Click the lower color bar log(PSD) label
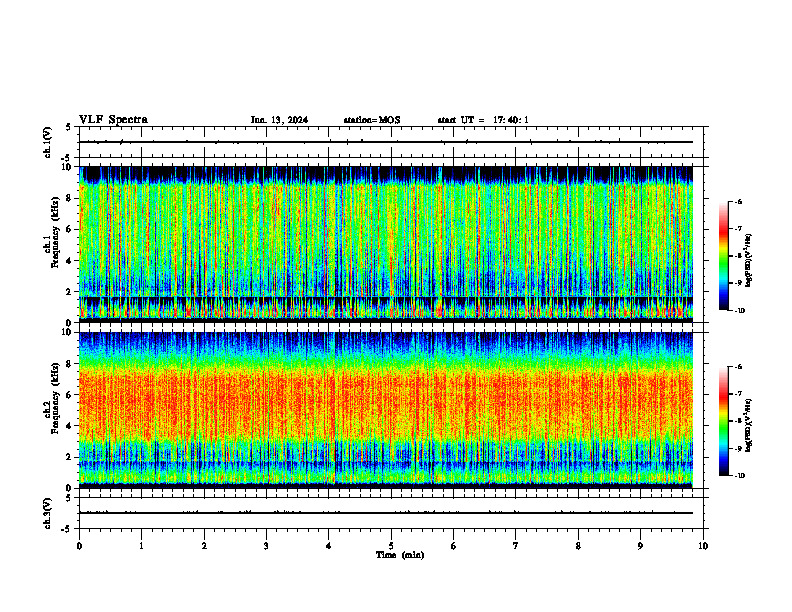792x612 pixels. 749,426
